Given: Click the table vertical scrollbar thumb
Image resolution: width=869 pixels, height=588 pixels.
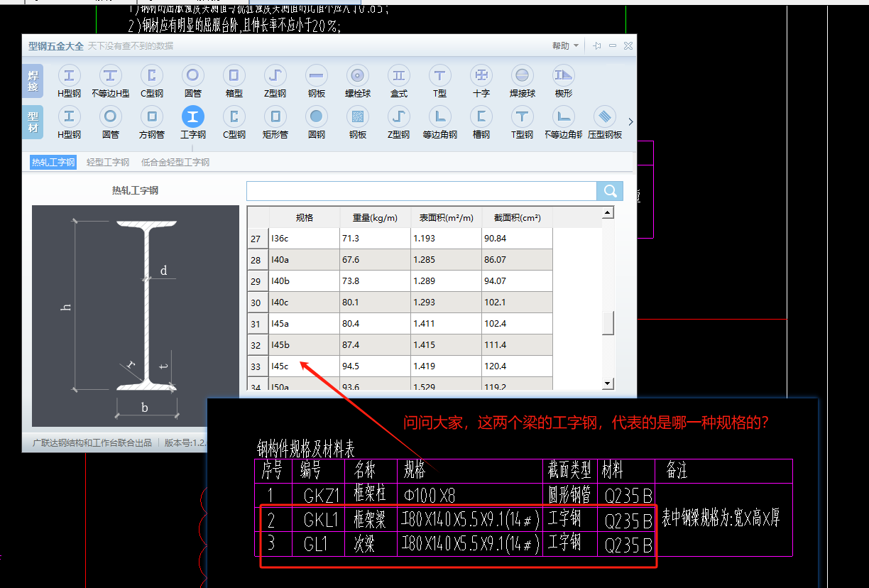Looking at the screenshot, I should coord(607,322).
